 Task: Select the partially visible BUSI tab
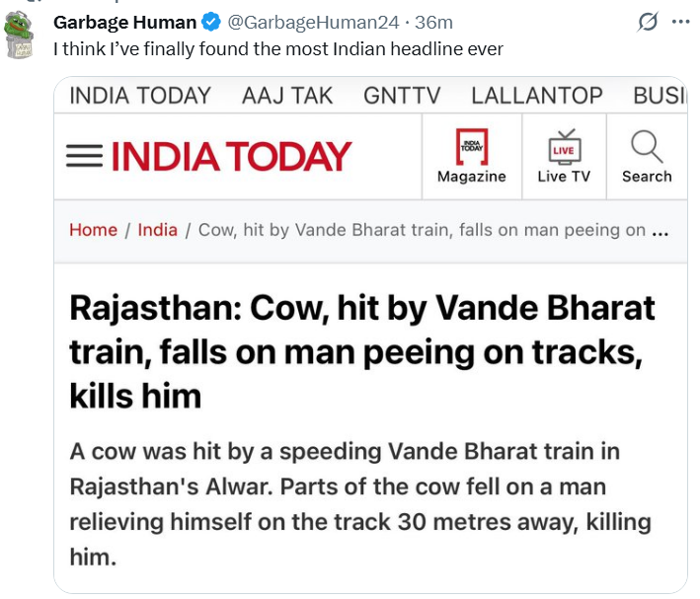[659, 96]
